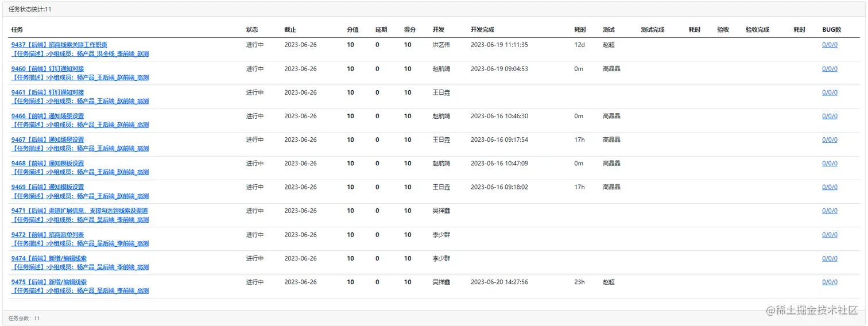Viewport: 868px width, 326px height.
Task: Click the 0/0/0 BUG link for task 9472
Action: click(830, 235)
